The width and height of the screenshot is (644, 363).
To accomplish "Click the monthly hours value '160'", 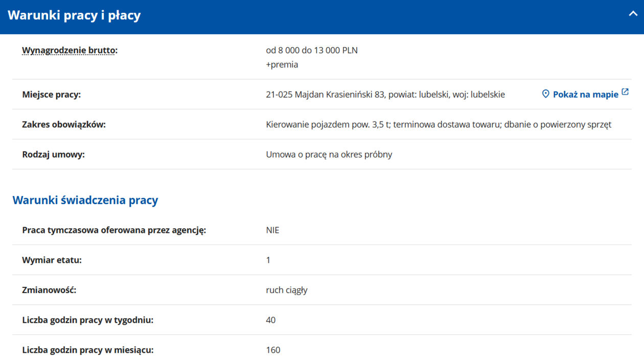I will [x=273, y=350].
